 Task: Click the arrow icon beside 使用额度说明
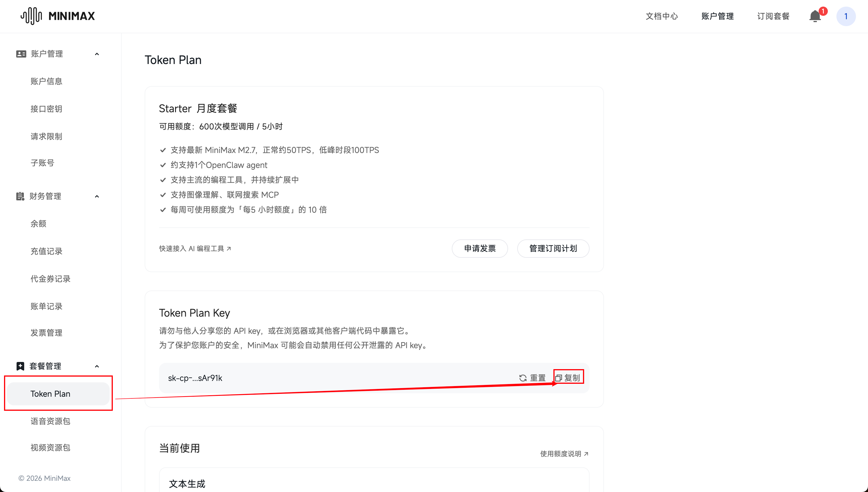click(x=586, y=454)
